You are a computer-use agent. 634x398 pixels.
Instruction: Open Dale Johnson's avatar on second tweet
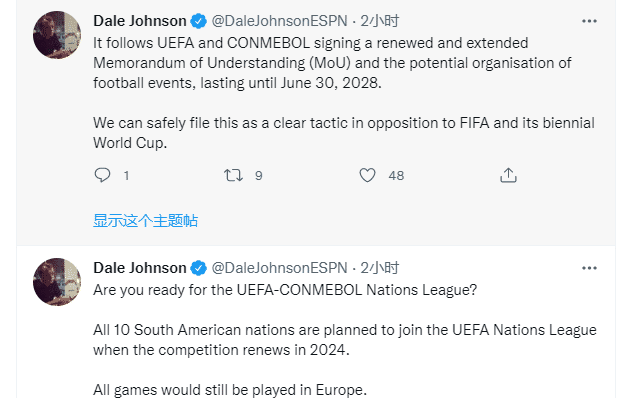pyautogui.click(x=57, y=282)
